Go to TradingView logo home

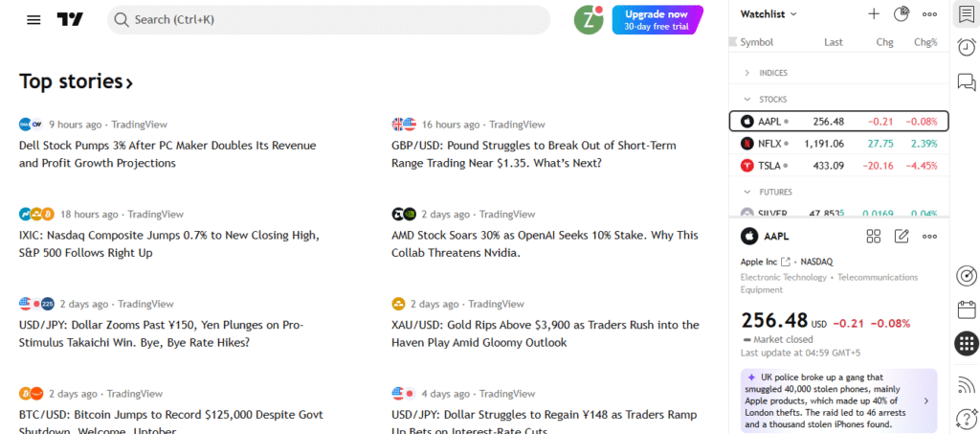pyautogui.click(x=70, y=20)
